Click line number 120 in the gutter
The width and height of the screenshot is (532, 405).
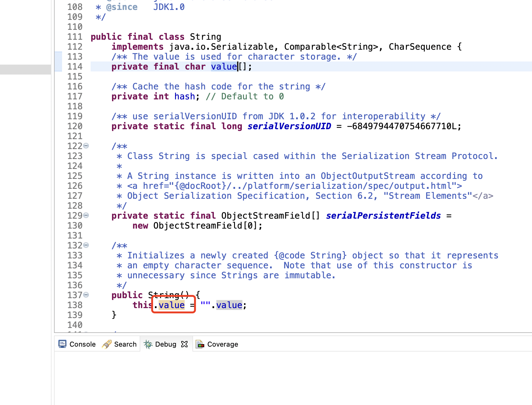click(x=75, y=126)
